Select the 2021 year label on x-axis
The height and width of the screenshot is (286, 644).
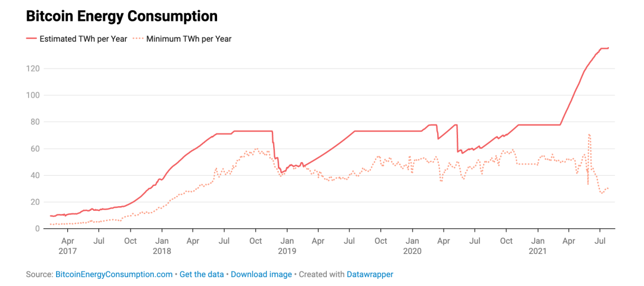537,251
